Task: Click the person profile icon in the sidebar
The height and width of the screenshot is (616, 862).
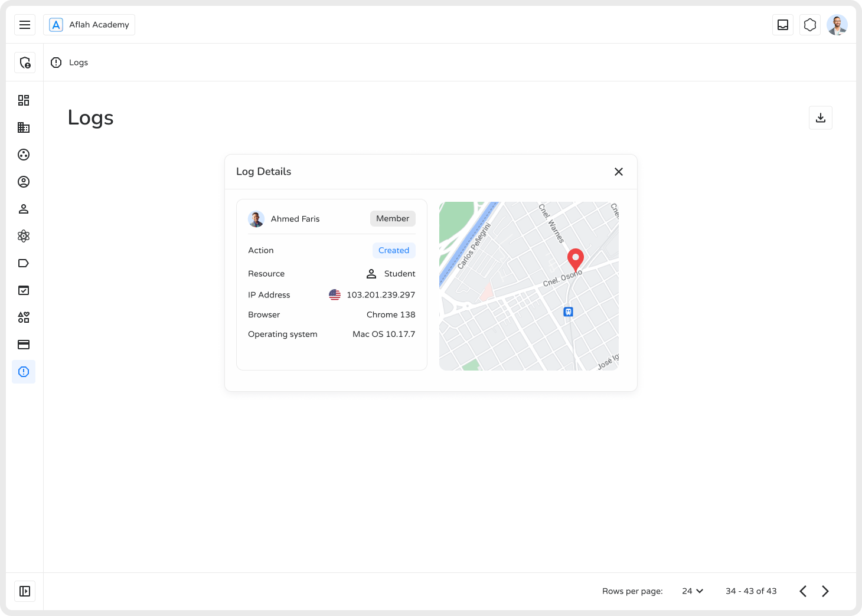Action: [x=24, y=209]
